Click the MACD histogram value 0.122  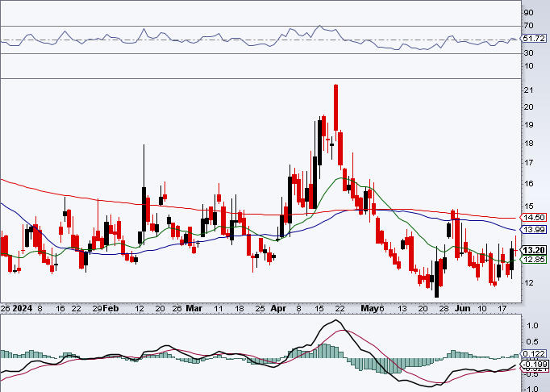pos(535,354)
